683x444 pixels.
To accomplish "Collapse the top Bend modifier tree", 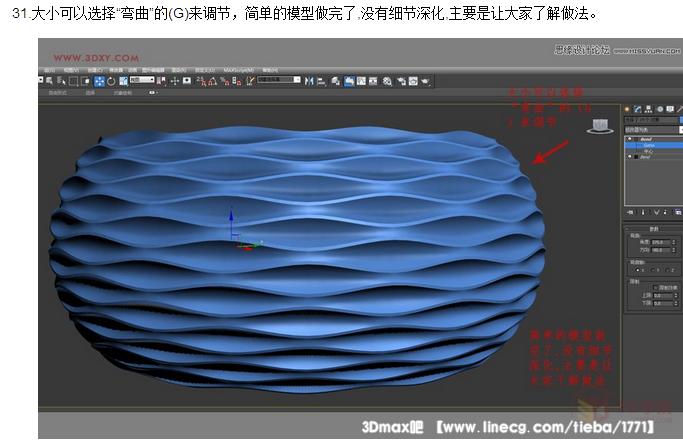I will tap(636, 139).
